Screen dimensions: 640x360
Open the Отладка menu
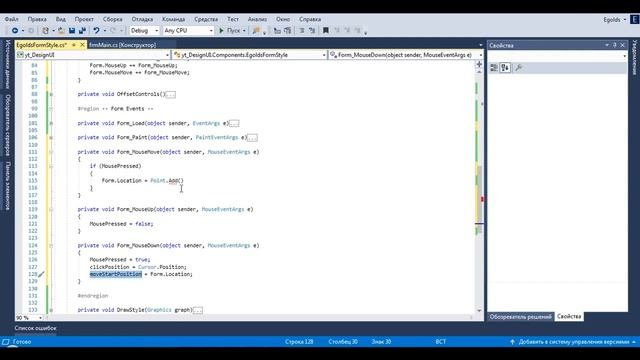click(142, 19)
